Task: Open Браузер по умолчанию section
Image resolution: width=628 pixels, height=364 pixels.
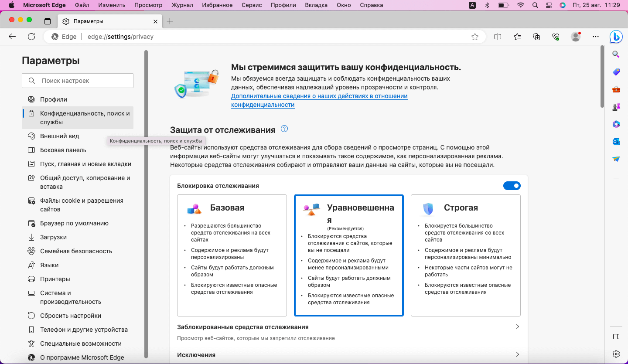Action: click(78, 223)
